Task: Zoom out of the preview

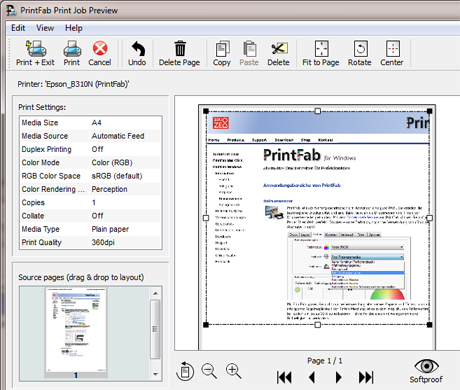Action: (x=209, y=371)
